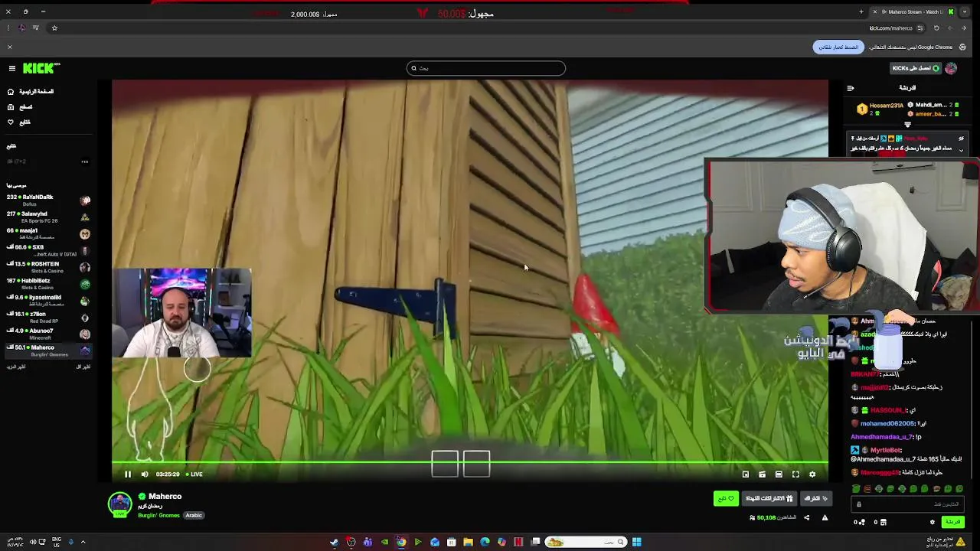
Task: Share the stream via share icon
Action: point(806,518)
